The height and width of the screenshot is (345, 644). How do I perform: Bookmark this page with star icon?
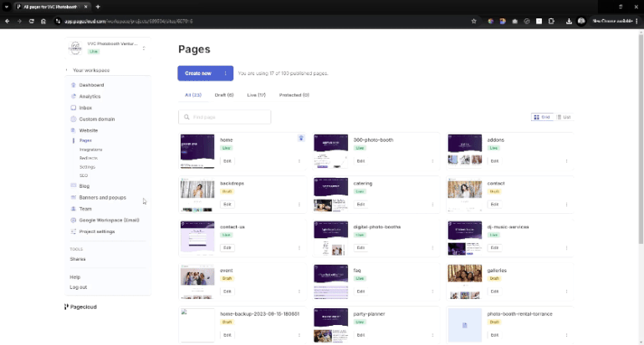(x=474, y=21)
